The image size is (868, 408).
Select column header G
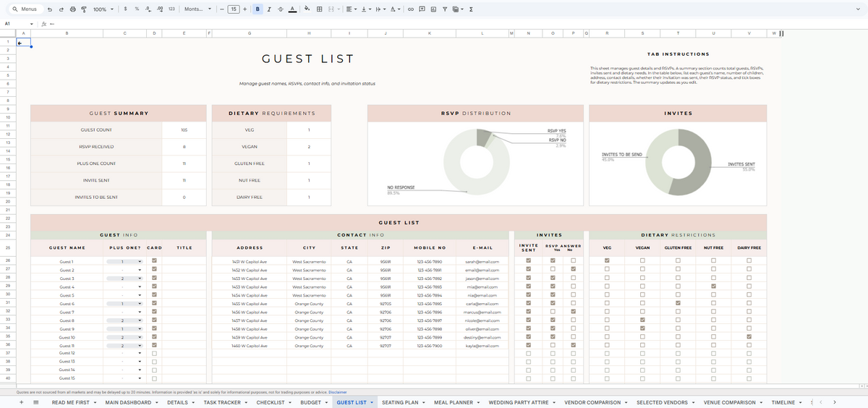coord(250,33)
